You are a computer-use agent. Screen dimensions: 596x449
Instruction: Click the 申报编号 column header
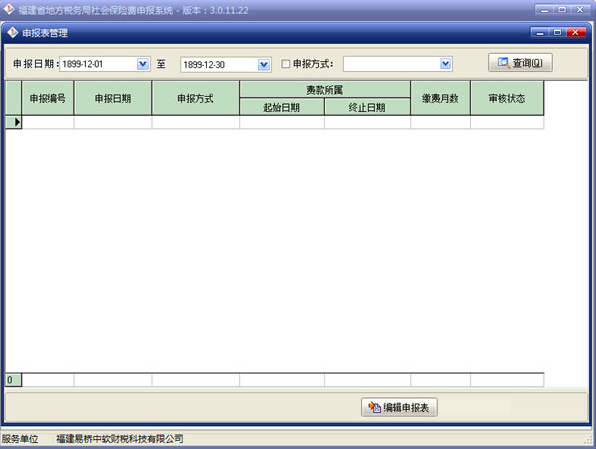(48, 98)
